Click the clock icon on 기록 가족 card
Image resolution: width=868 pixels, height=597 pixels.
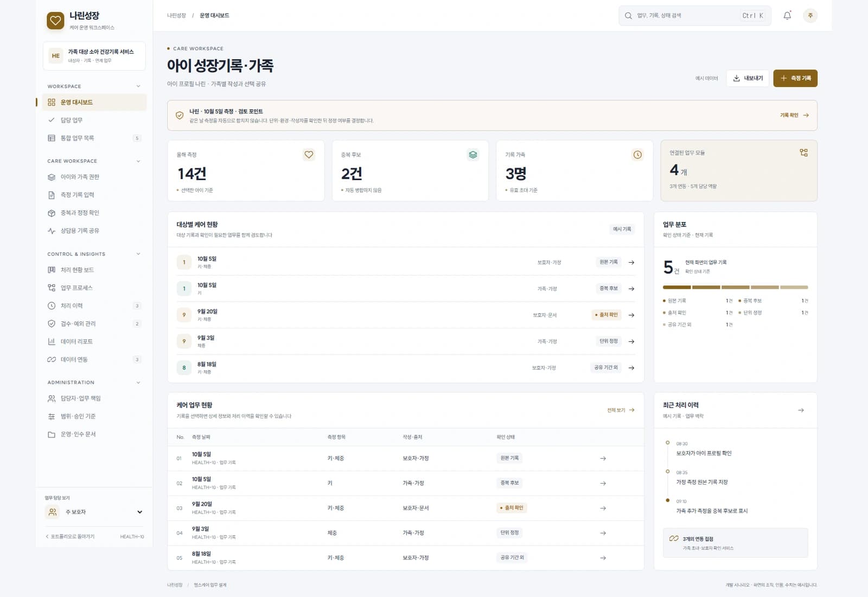(x=637, y=155)
